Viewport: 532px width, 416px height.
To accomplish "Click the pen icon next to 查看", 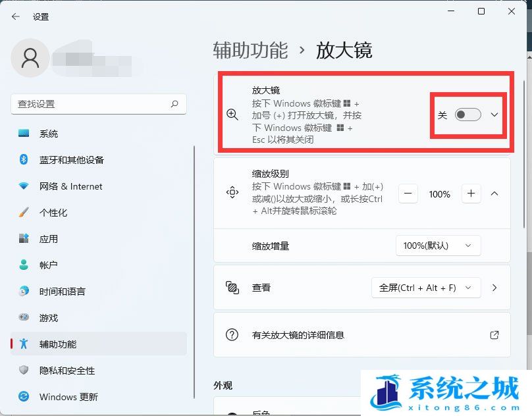I will point(232,288).
